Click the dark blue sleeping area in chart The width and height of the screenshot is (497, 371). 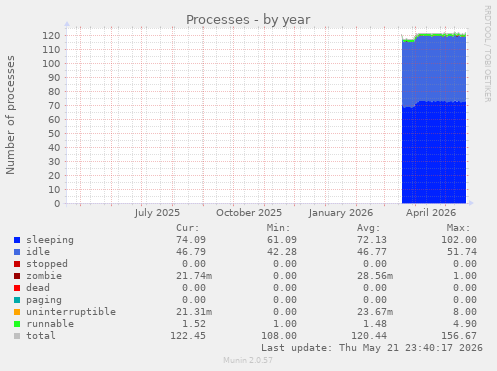point(434,153)
